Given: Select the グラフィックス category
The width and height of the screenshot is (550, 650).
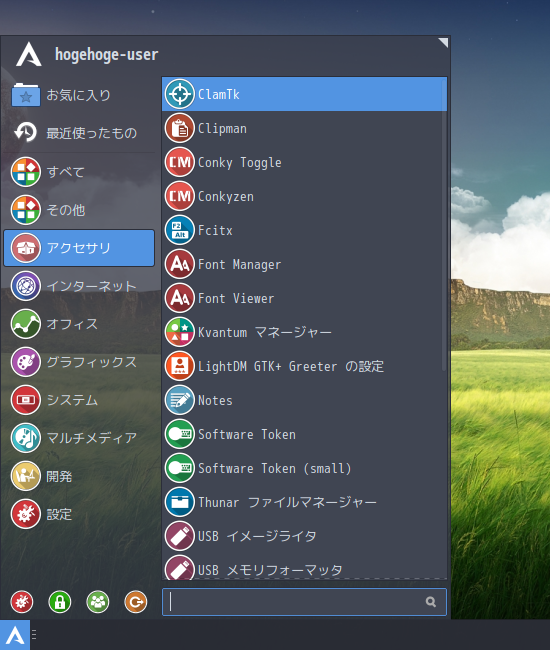Looking at the screenshot, I should pyautogui.click(x=79, y=362).
